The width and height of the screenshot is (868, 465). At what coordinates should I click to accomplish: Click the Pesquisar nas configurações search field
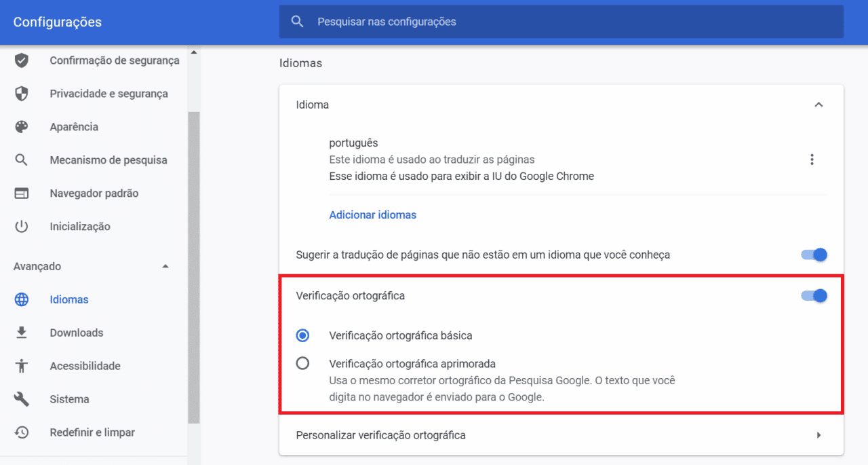[x=561, y=22]
